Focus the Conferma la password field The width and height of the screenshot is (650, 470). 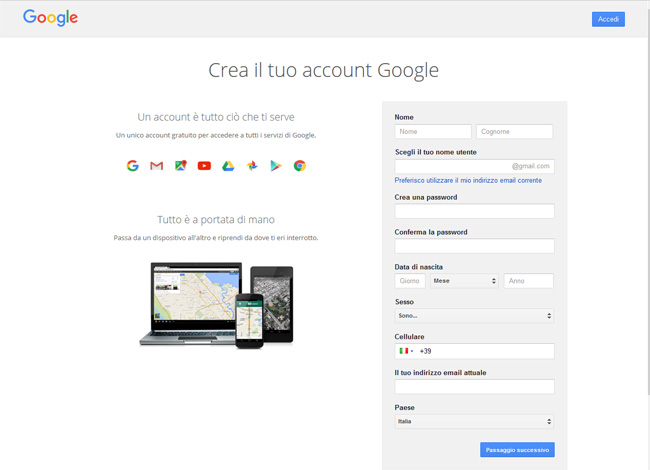pyautogui.click(x=474, y=246)
